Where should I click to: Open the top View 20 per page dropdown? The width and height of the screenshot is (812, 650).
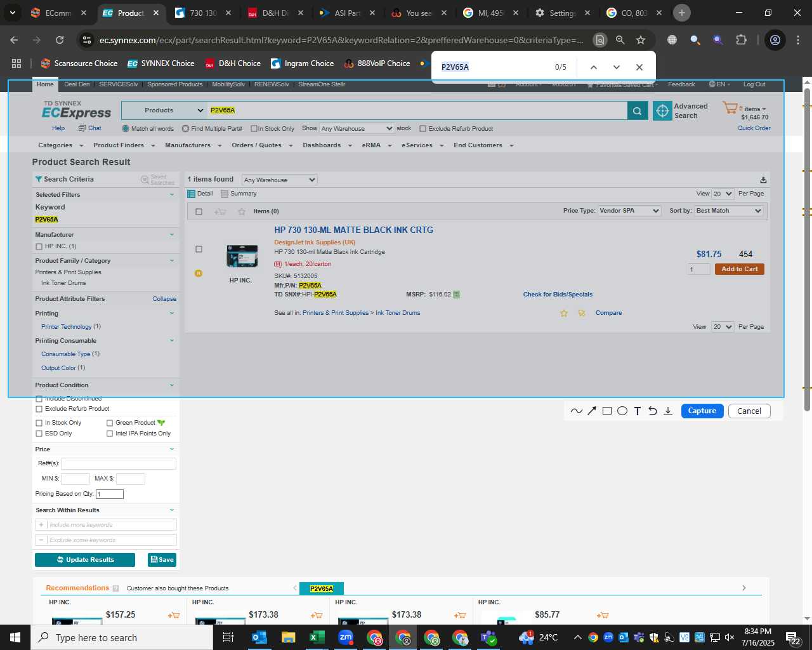(723, 194)
